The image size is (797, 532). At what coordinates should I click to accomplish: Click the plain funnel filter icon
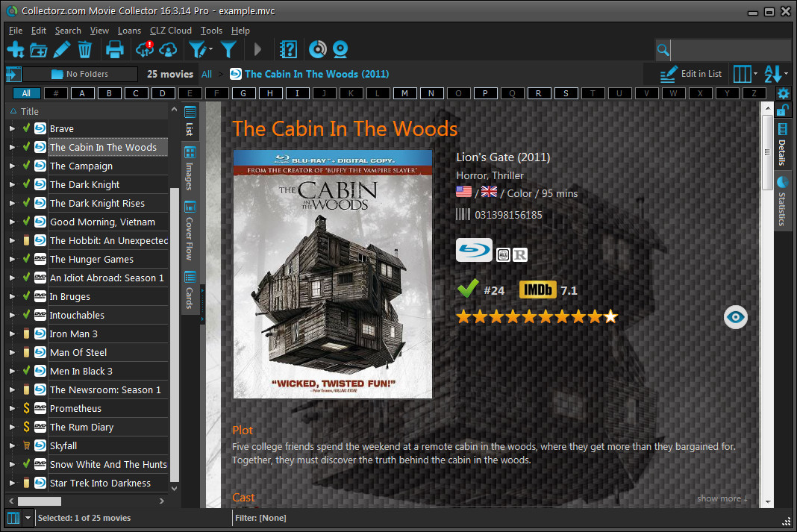pos(228,49)
